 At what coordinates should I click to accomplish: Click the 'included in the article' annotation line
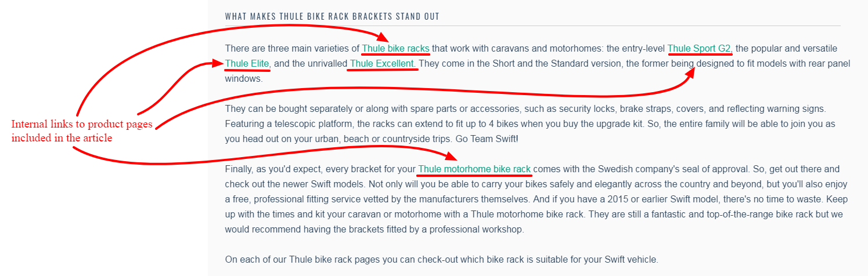(x=62, y=139)
